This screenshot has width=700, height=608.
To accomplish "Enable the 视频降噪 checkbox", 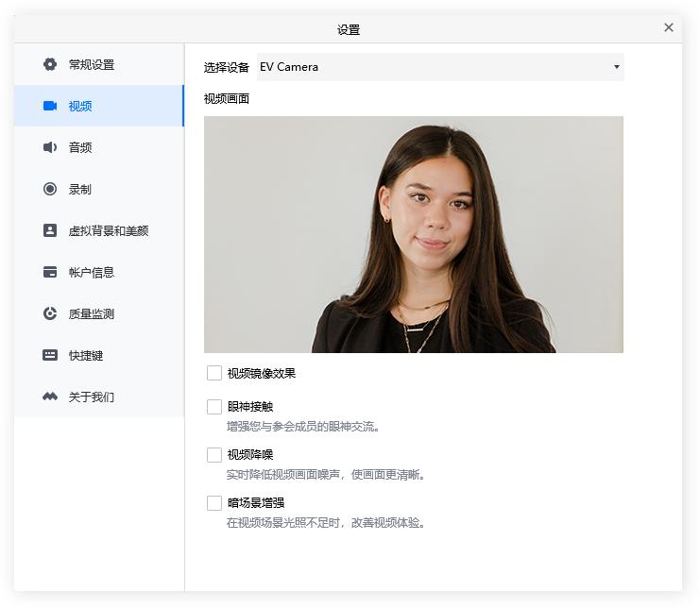I will pos(214,454).
